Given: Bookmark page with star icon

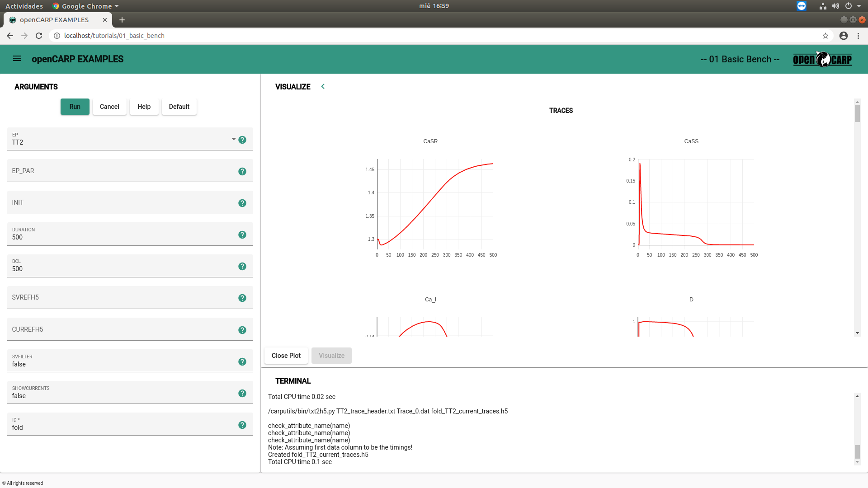Looking at the screenshot, I should 826,36.
